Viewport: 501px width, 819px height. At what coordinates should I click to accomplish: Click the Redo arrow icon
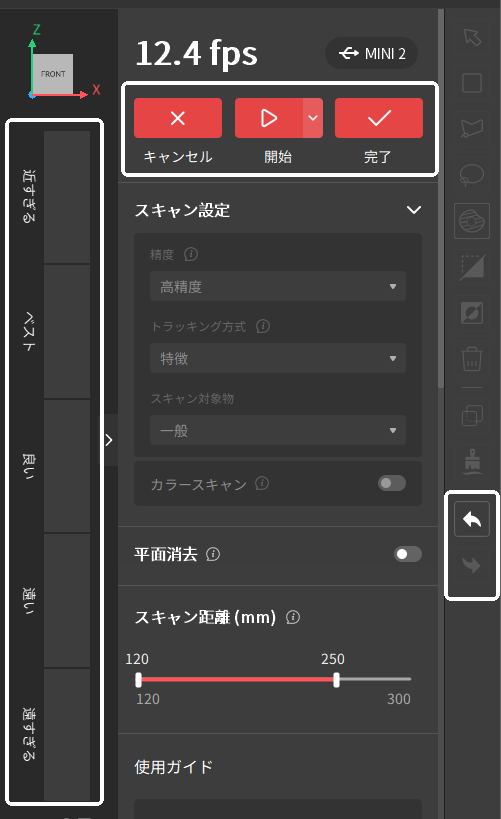(x=472, y=565)
